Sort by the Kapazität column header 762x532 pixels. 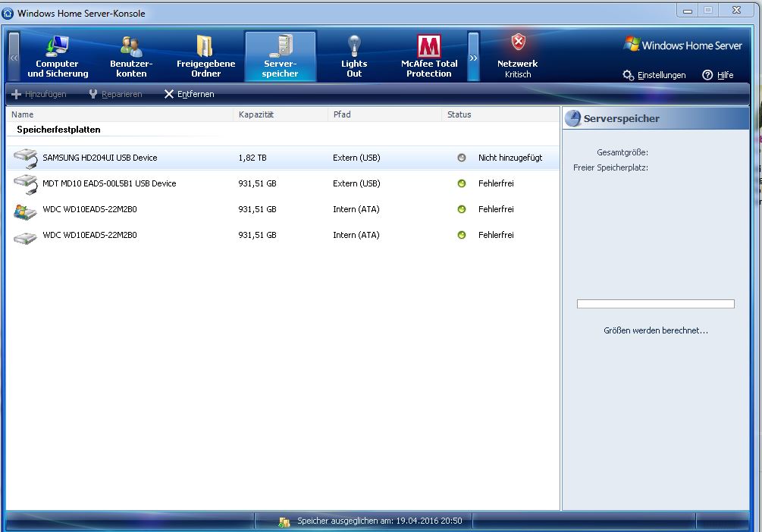pos(281,114)
